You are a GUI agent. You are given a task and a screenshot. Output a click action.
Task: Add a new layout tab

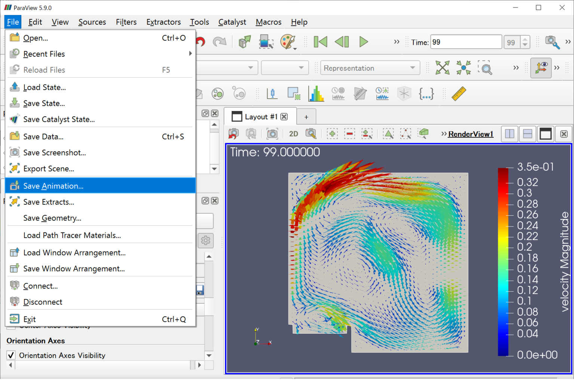(x=306, y=117)
